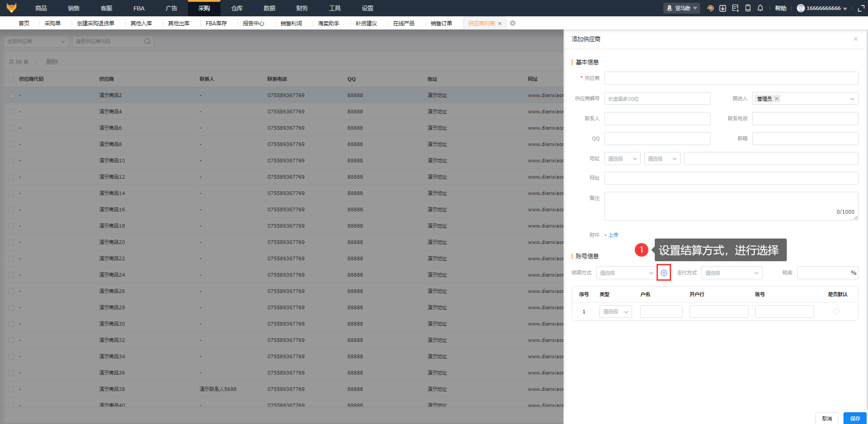Click the 邮箱 input field
Viewport: 868px width, 424px height.
tap(805, 138)
